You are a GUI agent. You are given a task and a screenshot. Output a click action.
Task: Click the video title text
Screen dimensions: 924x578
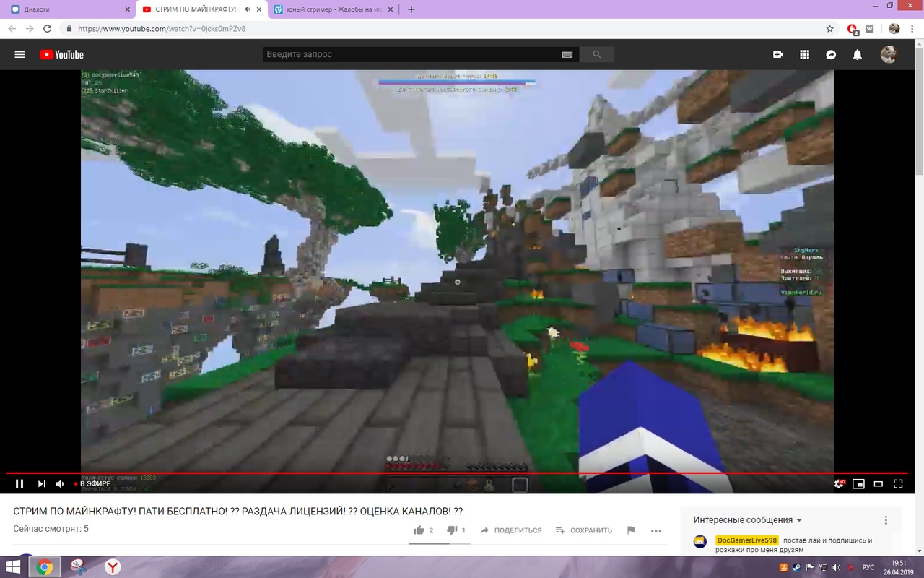coord(238,511)
